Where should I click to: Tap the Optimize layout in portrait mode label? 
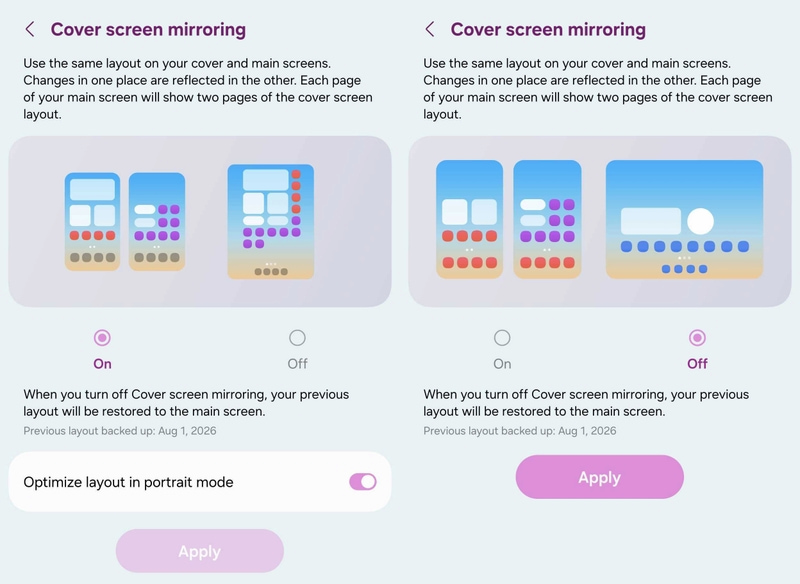pos(129,482)
